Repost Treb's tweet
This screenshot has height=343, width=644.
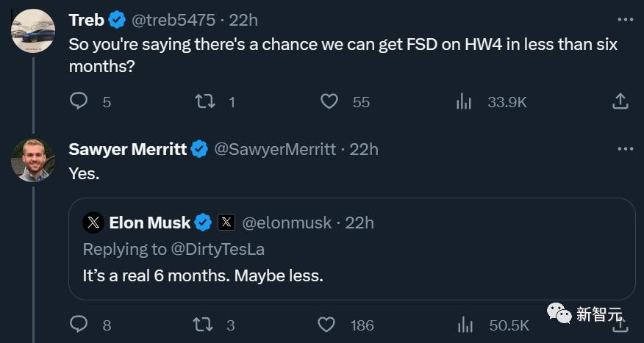(204, 101)
